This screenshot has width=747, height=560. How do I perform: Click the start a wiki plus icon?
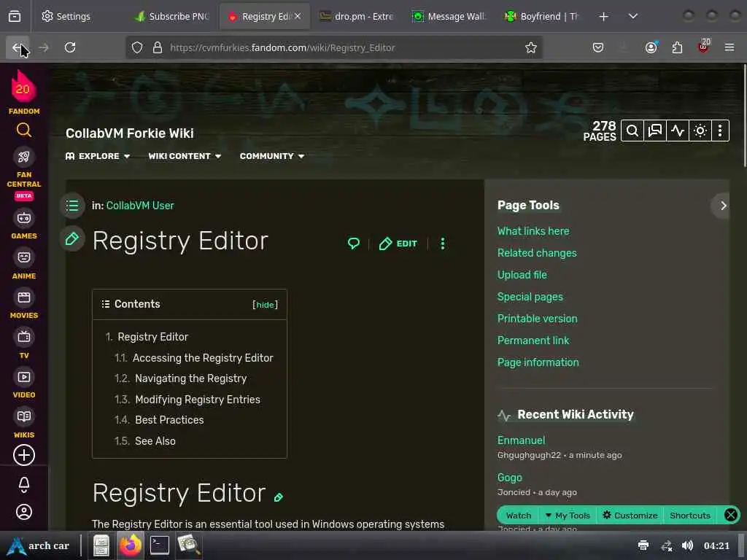[x=24, y=455]
